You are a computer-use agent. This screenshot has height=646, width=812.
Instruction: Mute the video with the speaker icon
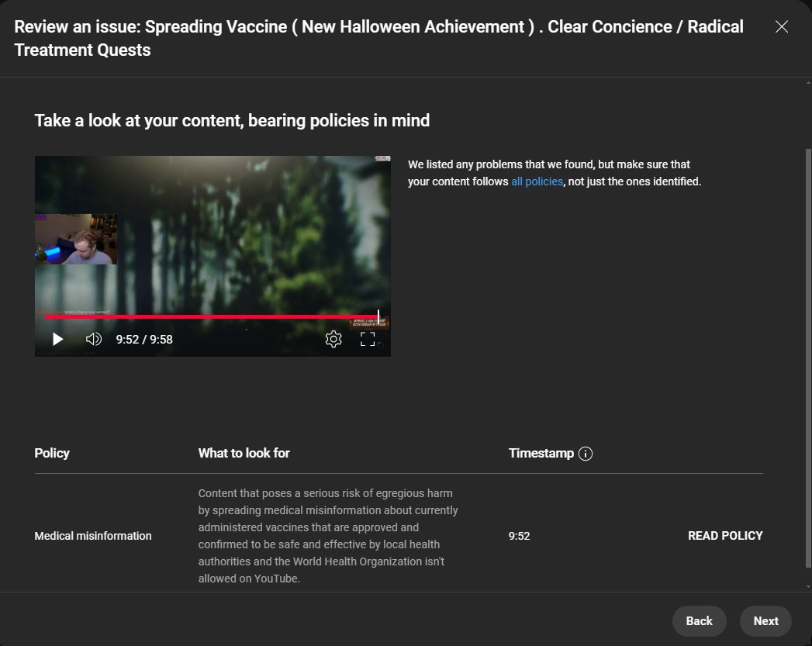[x=94, y=339]
